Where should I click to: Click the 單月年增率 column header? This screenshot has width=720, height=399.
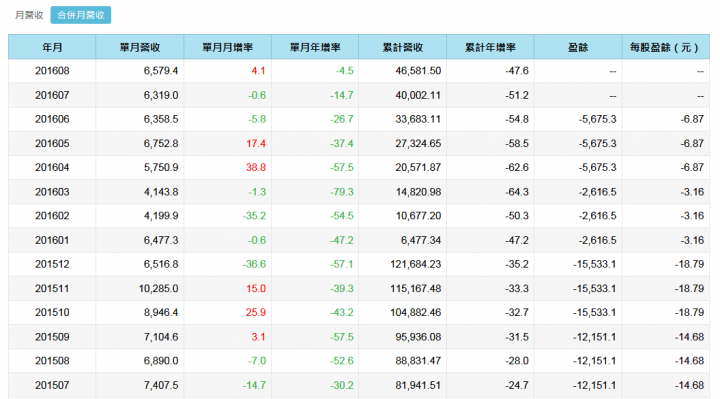point(315,47)
